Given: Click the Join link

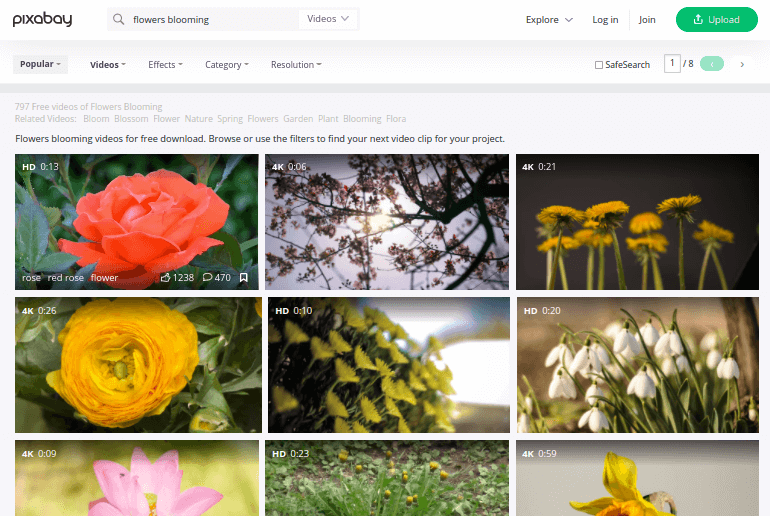Looking at the screenshot, I should click(x=647, y=19).
